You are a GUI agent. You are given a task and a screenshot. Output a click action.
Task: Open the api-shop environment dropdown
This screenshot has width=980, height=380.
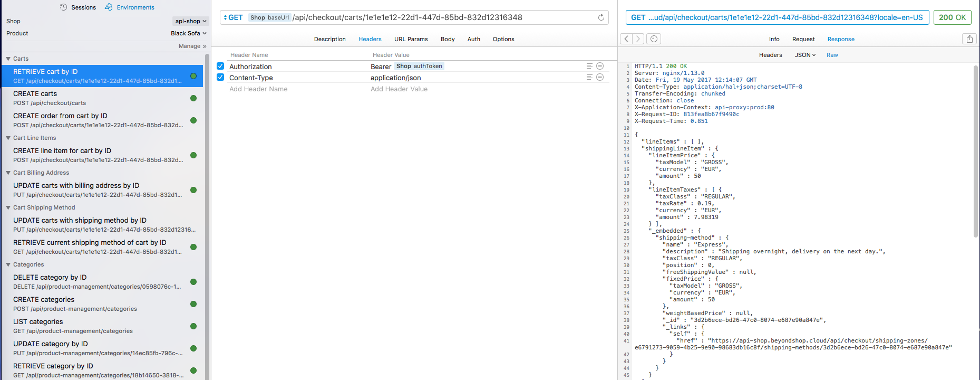tap(191, 21)
